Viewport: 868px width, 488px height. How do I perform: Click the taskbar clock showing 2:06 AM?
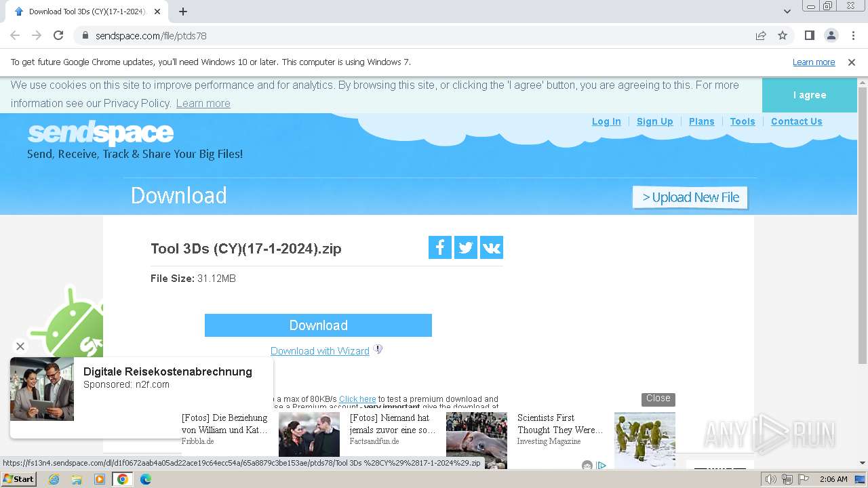tap(833, 479)
